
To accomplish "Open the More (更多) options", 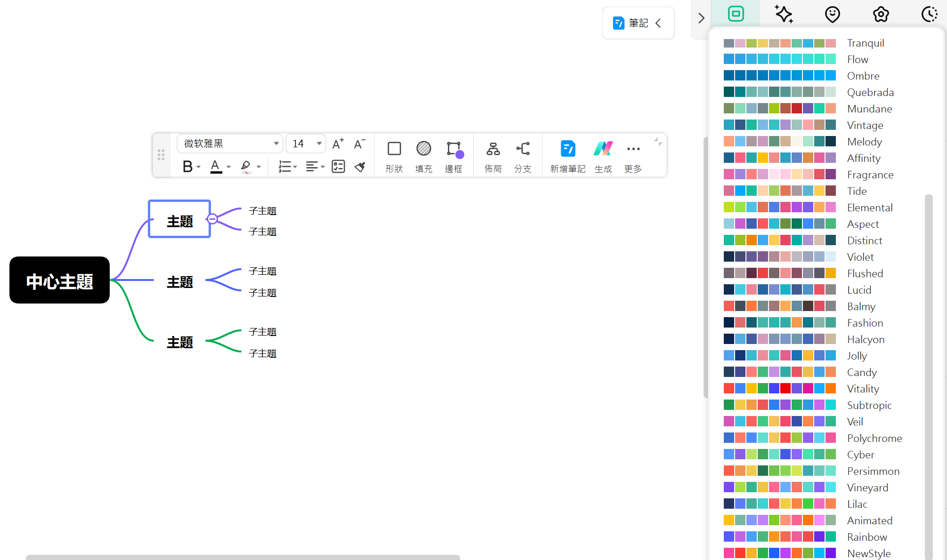I will click(x=633, y=149).
